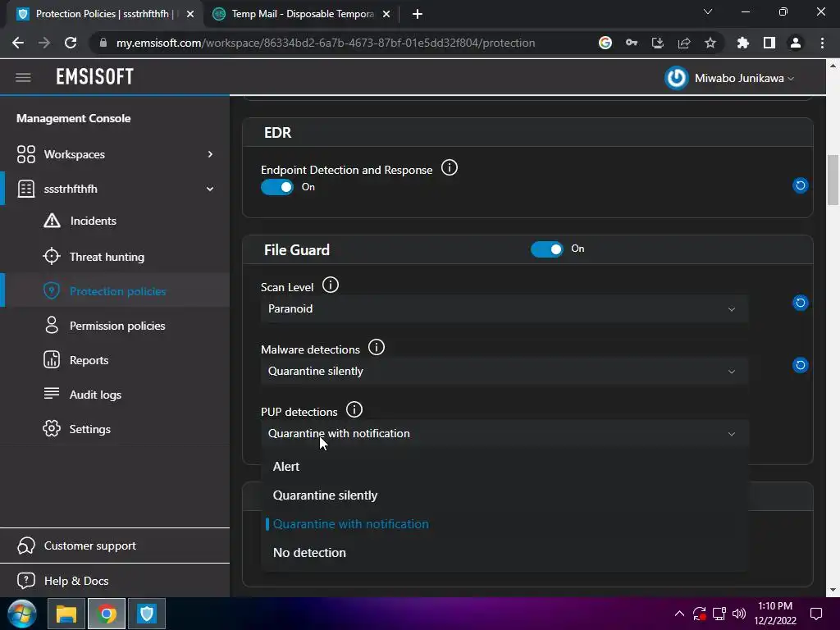Click the Incidents warning triangle icon

click(52, 220)
